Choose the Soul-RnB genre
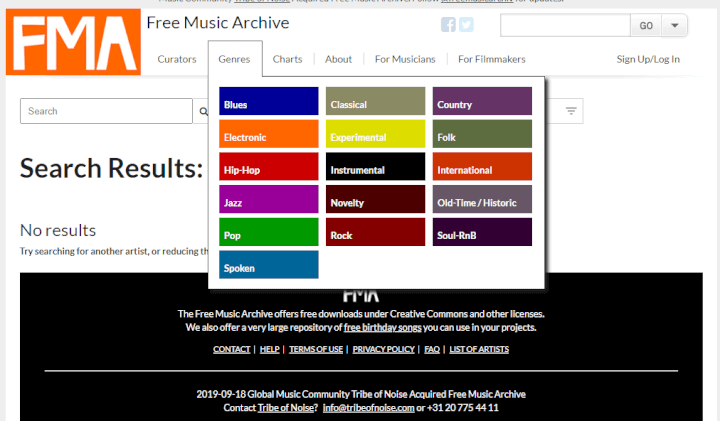The width and height of the screenshot is (720, 421). click(x=482, y=232)
